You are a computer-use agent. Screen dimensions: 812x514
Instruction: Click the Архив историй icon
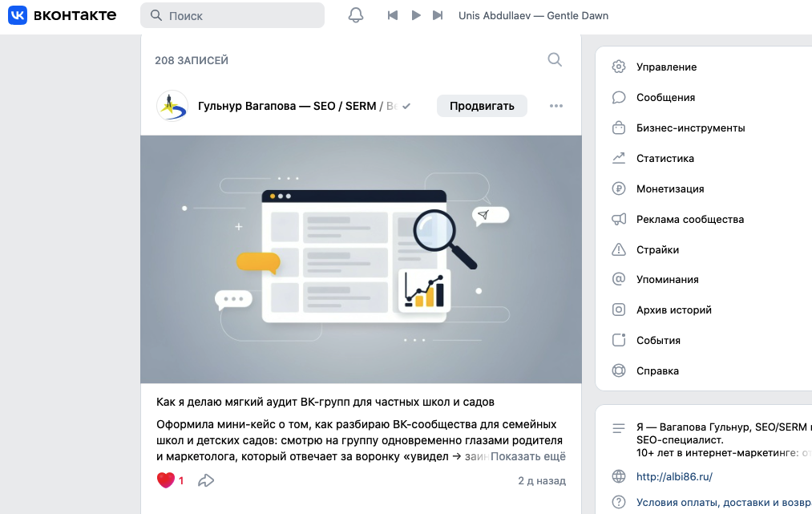pos(619,310)
